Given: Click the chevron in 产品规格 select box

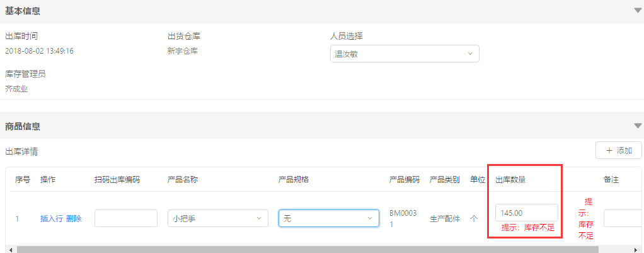Looking at the screenshot, I should click(x=370, y=218).
